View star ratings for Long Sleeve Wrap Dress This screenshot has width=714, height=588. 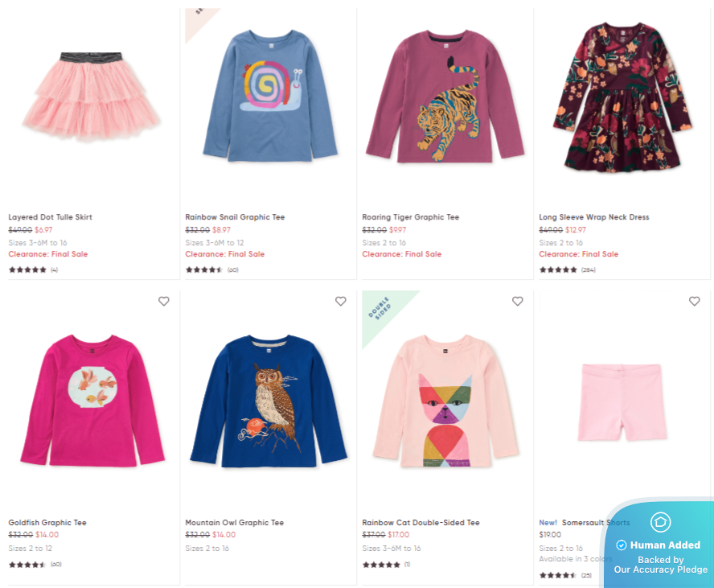click(558, 269)
